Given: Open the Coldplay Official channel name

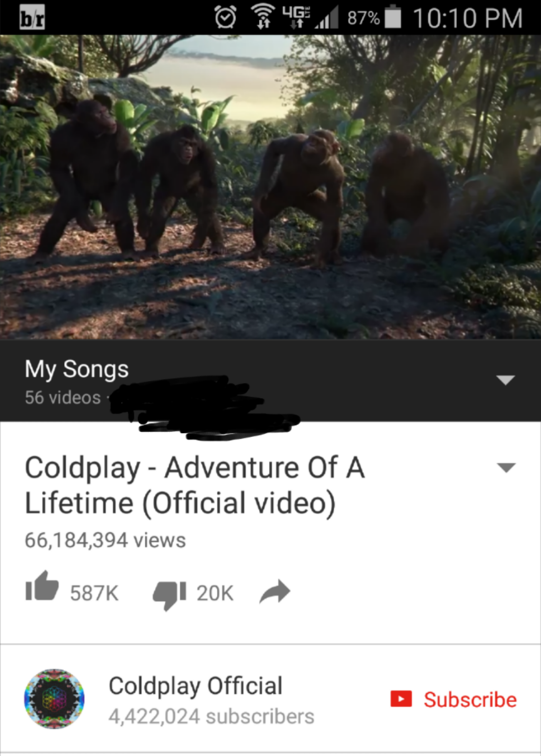Looking at the screenshot, I should coord(195,686).
